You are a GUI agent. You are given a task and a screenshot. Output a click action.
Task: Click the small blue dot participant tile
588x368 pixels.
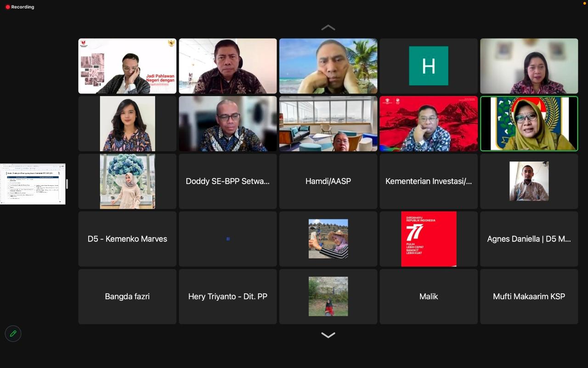(228, 239)
